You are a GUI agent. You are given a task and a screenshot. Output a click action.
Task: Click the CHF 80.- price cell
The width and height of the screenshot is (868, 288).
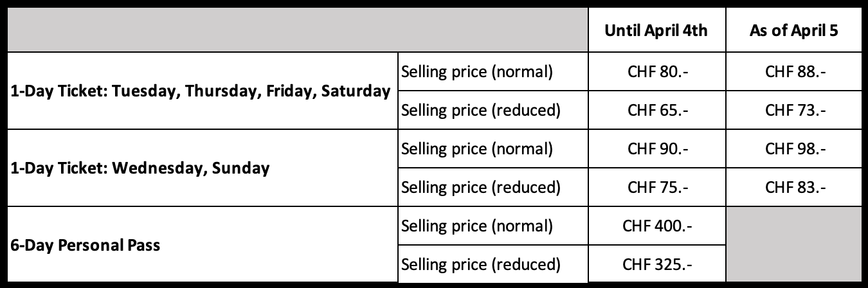(656, 71)
